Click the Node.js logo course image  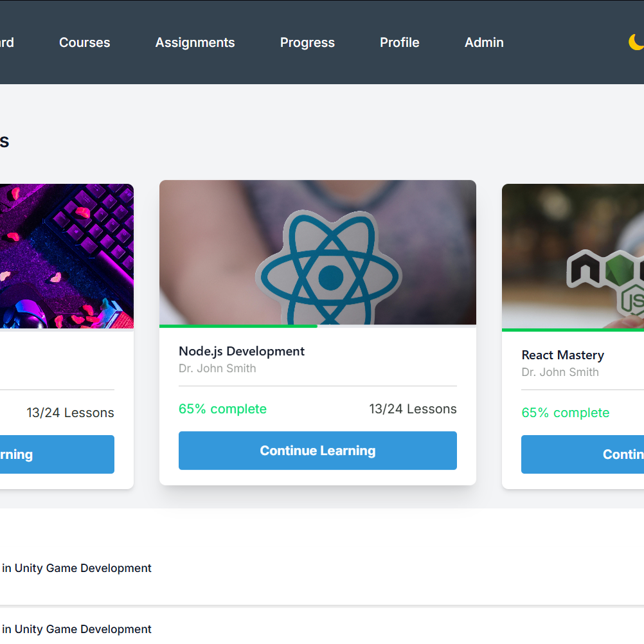[x=573, y=256]
